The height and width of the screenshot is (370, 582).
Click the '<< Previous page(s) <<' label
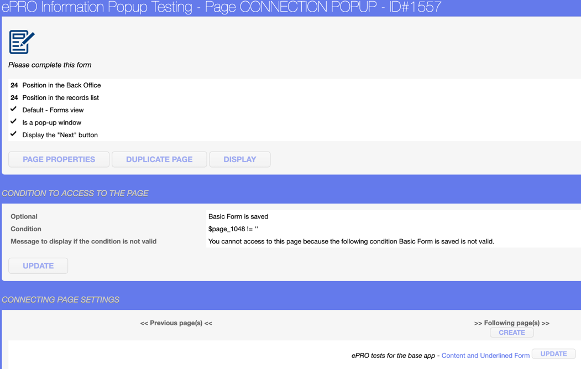point(176,323)
